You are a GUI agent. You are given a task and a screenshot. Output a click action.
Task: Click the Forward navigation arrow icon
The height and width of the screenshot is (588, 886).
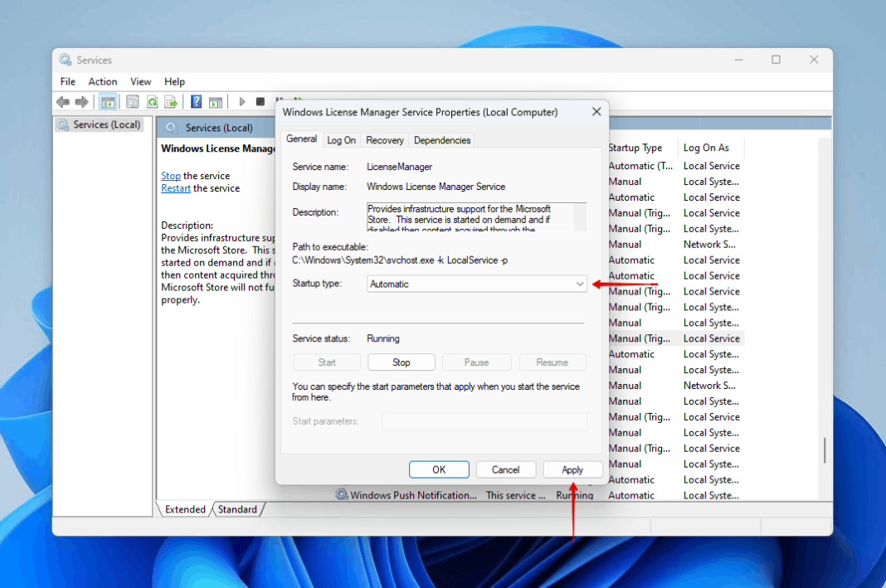82,101
